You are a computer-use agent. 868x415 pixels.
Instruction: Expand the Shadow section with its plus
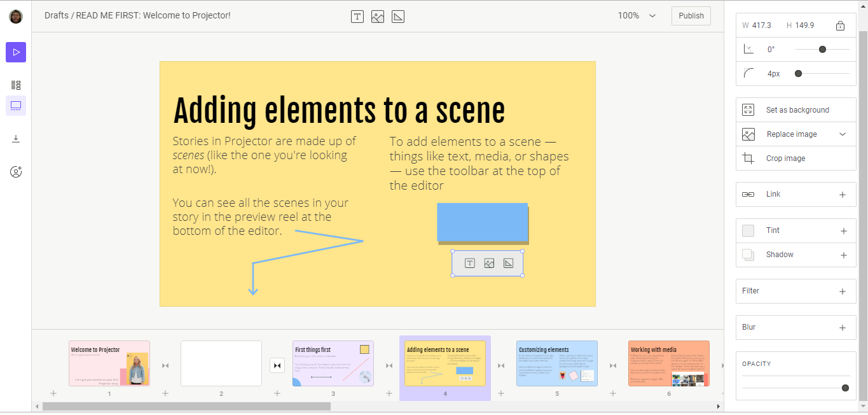coord(844,255)
